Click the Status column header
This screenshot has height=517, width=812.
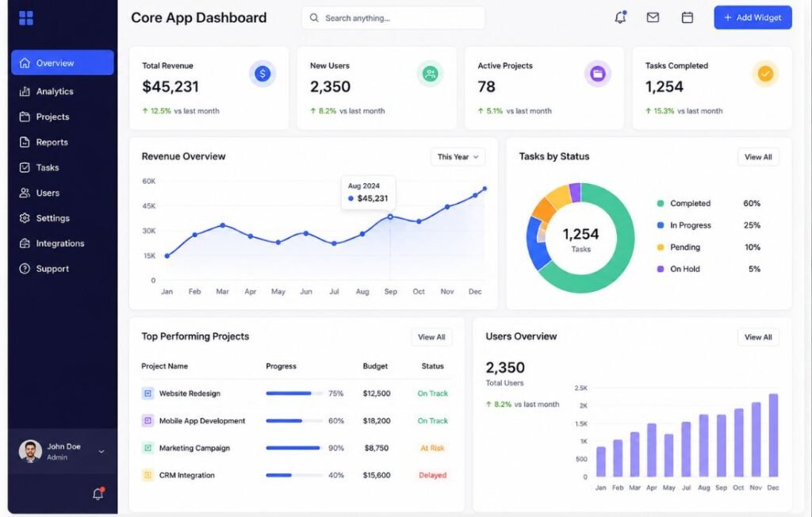point(432,366)
